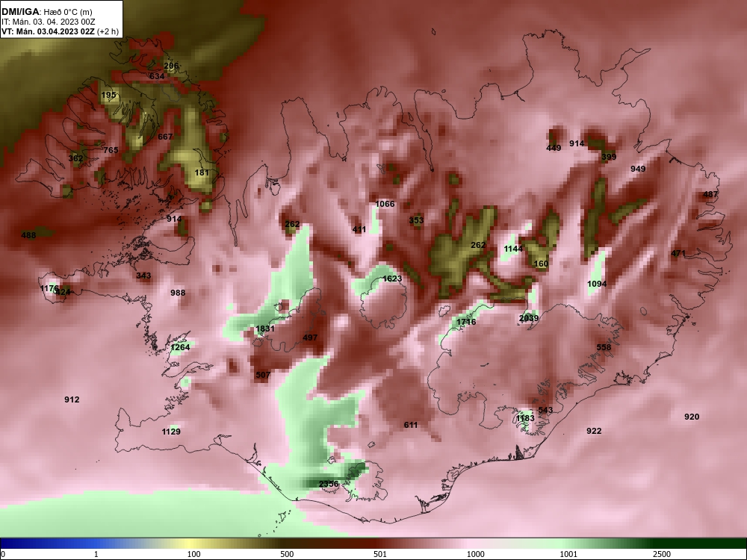Click the 160 height value

point(541,264)
